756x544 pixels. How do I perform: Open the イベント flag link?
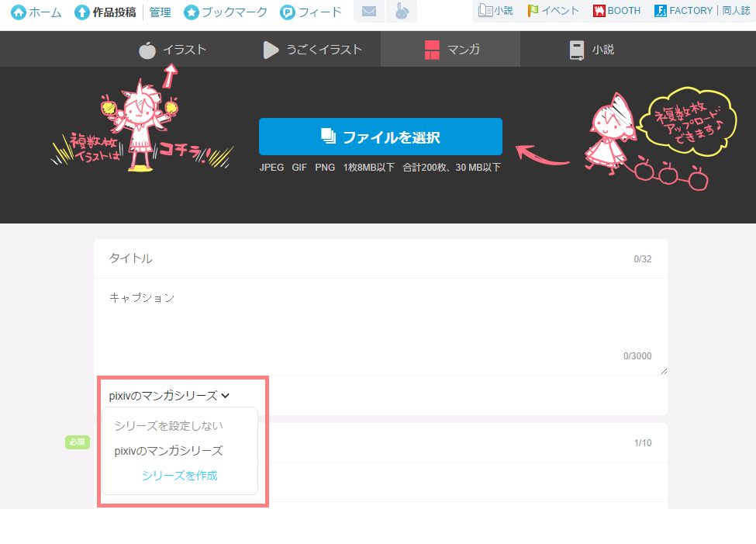pyautogui.click(x=553, y=11)
